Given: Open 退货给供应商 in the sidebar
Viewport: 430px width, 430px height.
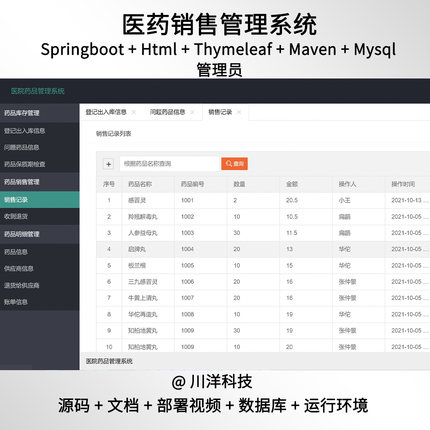Looking at the screenshot, I should tap(40, 285).
